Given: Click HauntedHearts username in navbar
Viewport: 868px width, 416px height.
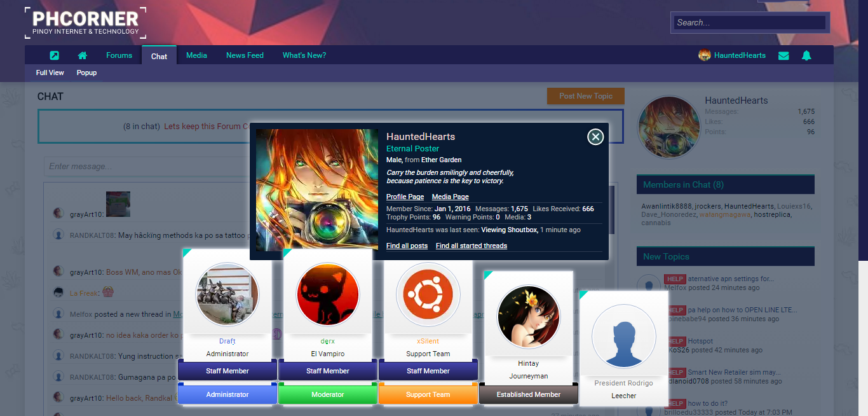Looking at the screenshot, I should 740,55.
